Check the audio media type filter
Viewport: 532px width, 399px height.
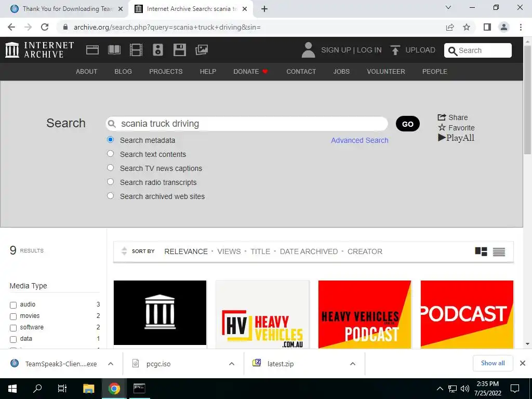13,305
